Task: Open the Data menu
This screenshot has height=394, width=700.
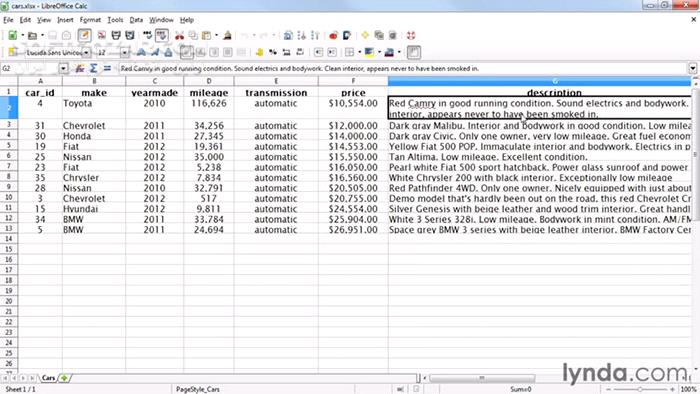Action: point(136,20)
